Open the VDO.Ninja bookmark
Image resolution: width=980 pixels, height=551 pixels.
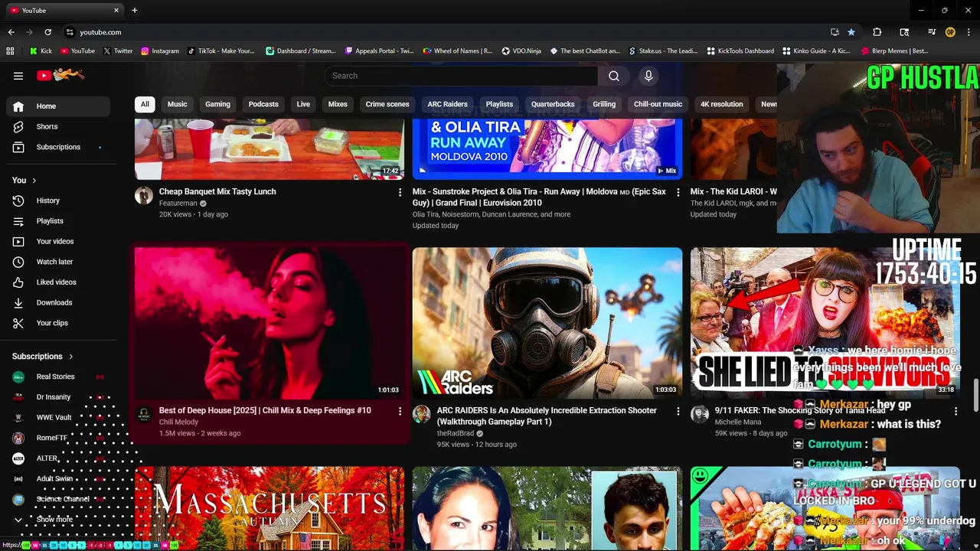(x=521, y=51)
